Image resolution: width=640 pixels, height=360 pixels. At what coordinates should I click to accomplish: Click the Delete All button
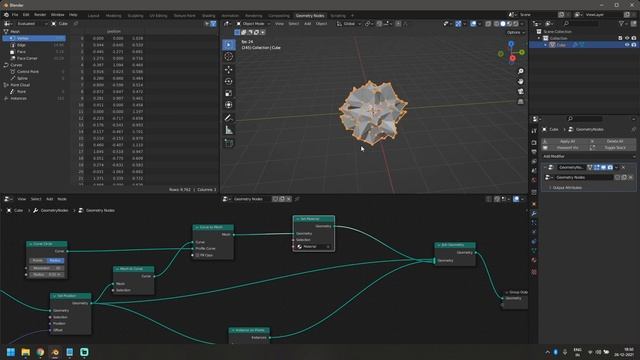coord(615,141)
